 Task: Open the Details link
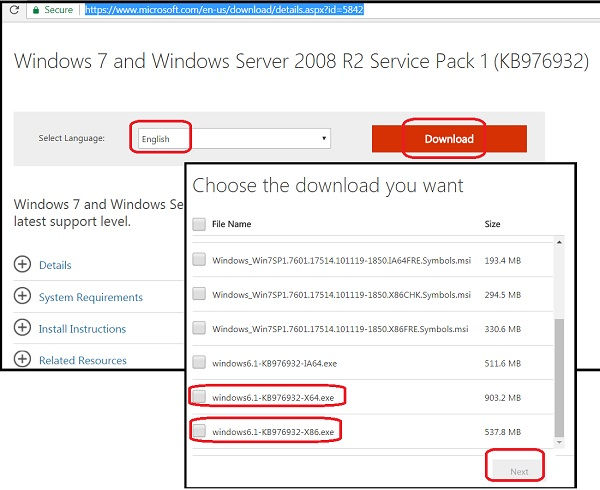point(55,265)
